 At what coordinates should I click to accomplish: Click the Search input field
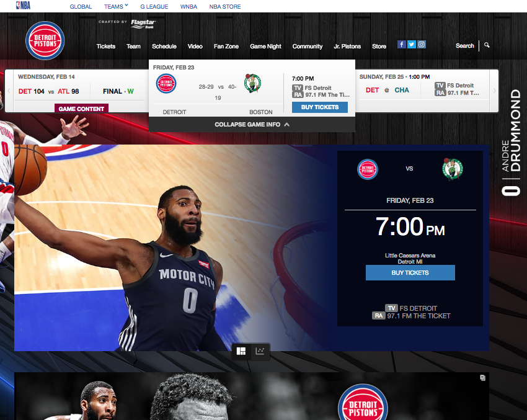(x=464, y=46)
